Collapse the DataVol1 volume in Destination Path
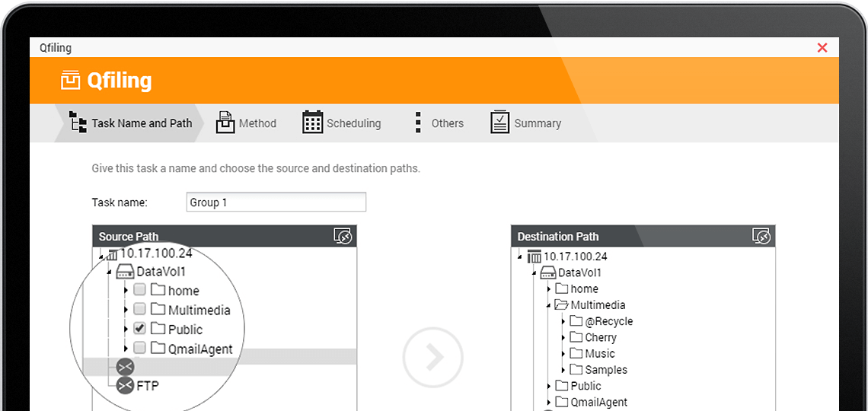The image size is (868, 411). [x=534, y=272]
